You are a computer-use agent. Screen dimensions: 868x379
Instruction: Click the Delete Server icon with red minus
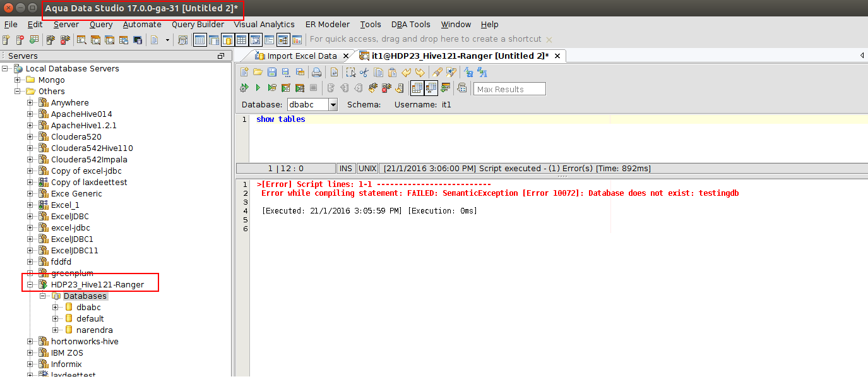(20, 40)
